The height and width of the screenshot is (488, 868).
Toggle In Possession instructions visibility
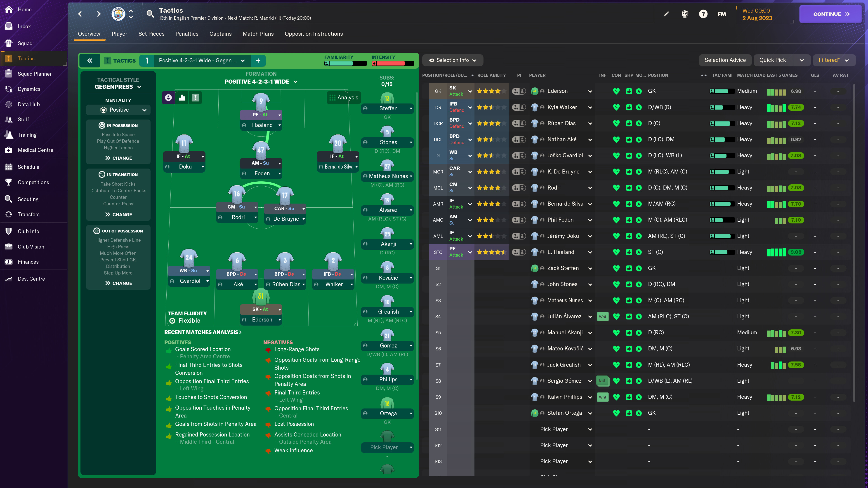[x=118, y=125]
